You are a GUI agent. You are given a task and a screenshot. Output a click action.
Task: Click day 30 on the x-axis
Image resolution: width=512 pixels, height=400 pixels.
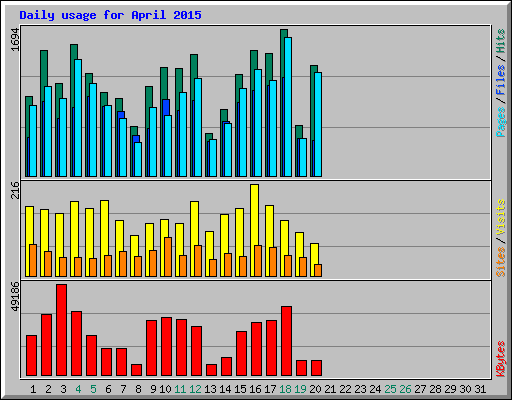tap(465, 389)
